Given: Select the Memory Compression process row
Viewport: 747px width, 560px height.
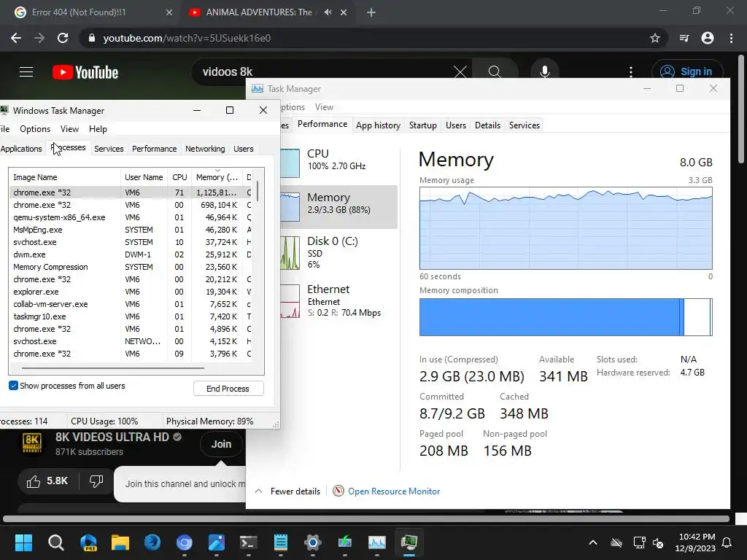Looking at the screenshot, I should point(131,267).
